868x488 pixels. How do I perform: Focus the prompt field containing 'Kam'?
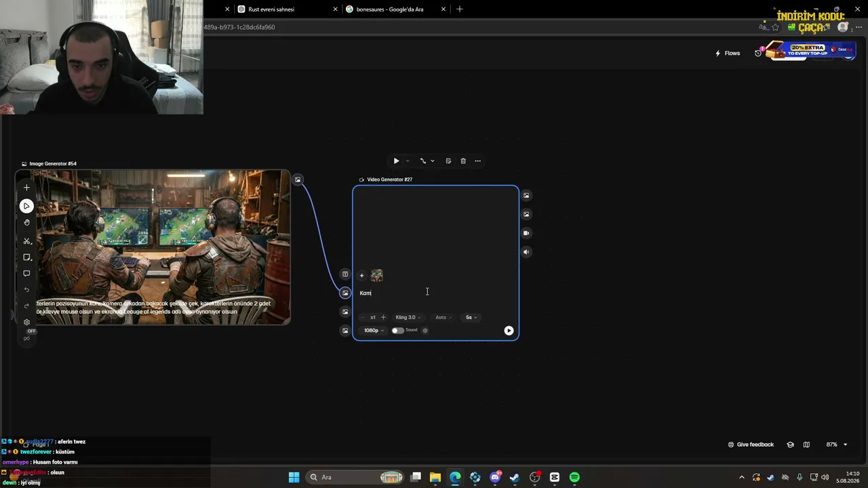[434, 293]
